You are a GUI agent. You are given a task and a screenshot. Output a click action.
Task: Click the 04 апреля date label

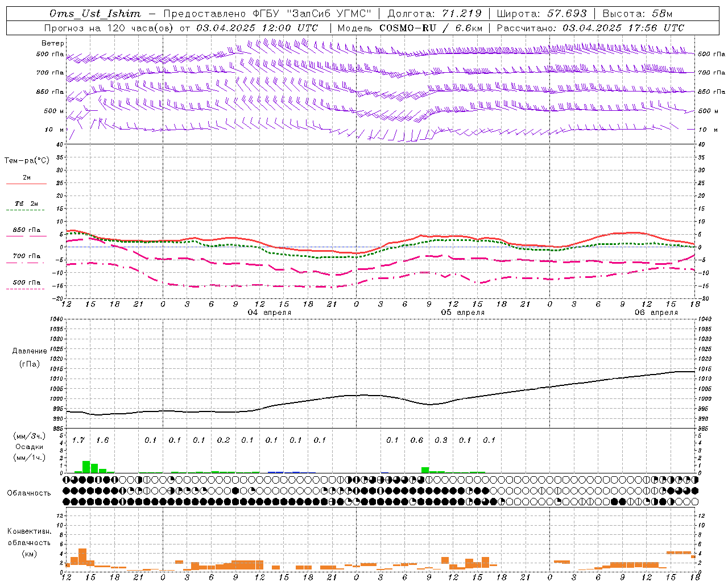269,313
